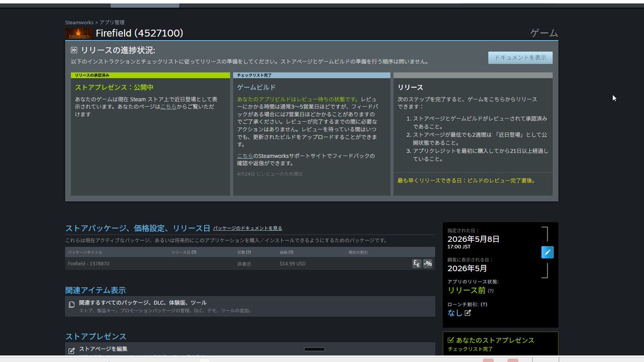Open こちら link in ストアプレゼンス panel
Image resolution: width=644 pixels, height=362 pixels.
point(168,107)
